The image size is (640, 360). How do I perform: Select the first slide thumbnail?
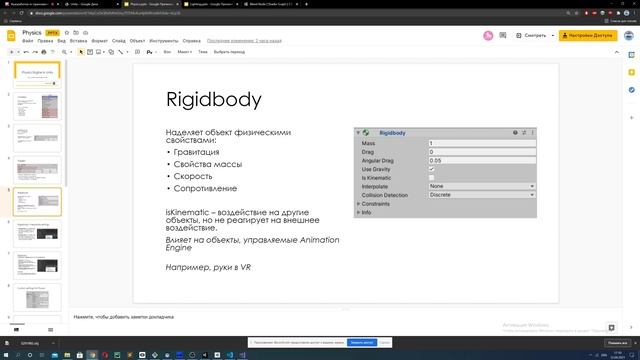point(37,74)
